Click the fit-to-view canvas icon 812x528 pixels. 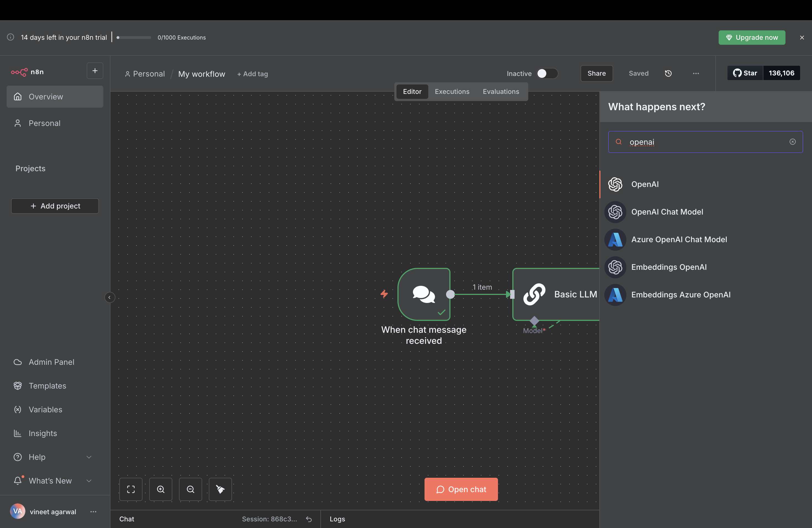click(x=131, y=489)
